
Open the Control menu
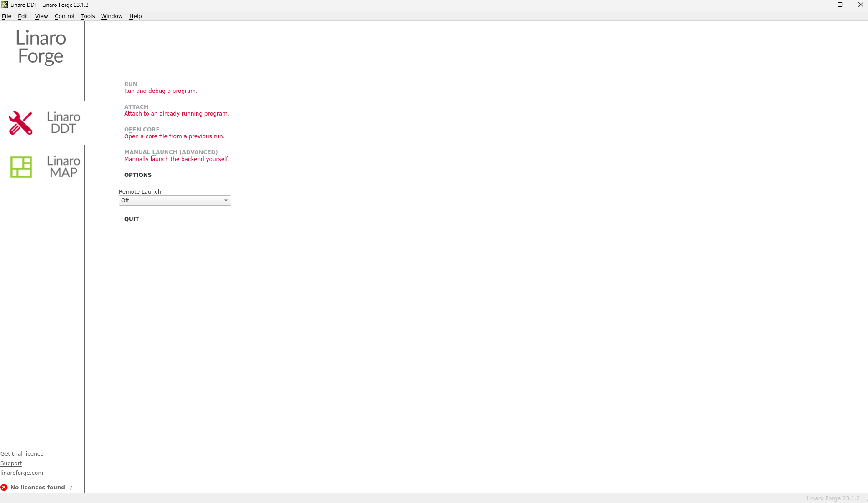[64, 16]
